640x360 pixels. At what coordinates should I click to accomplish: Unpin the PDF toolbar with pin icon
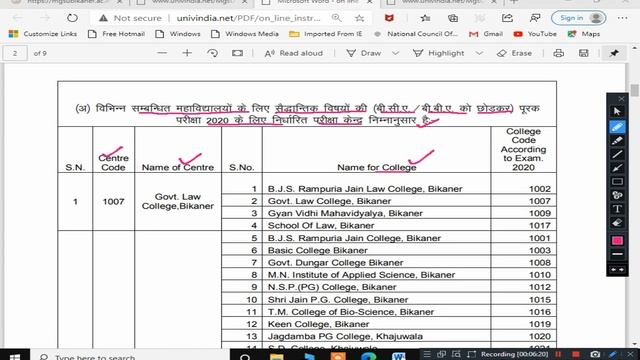coord(614,53)
